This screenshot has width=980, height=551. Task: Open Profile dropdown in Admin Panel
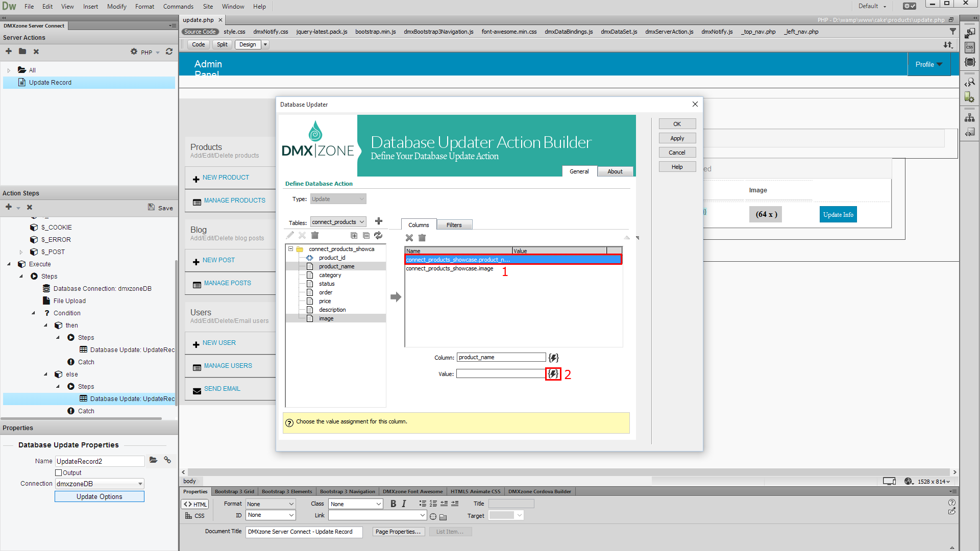point(929,64)
